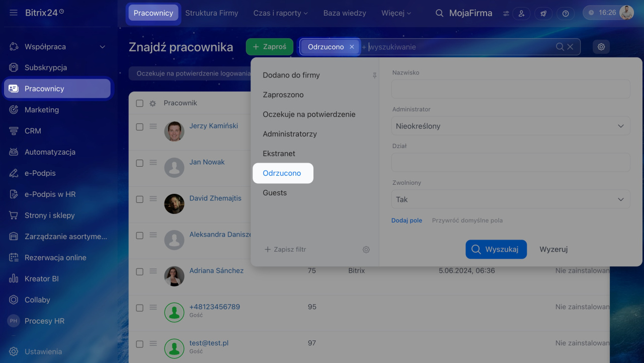Click the search magnifier in filter field

click(560, 47)
